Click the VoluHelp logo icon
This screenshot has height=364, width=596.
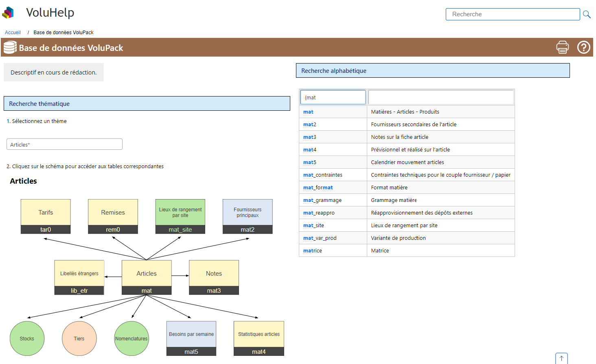[8, 13]
